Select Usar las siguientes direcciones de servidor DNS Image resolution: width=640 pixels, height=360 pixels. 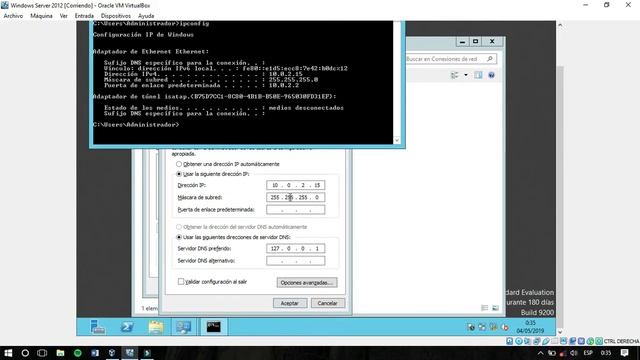[179, 237]
